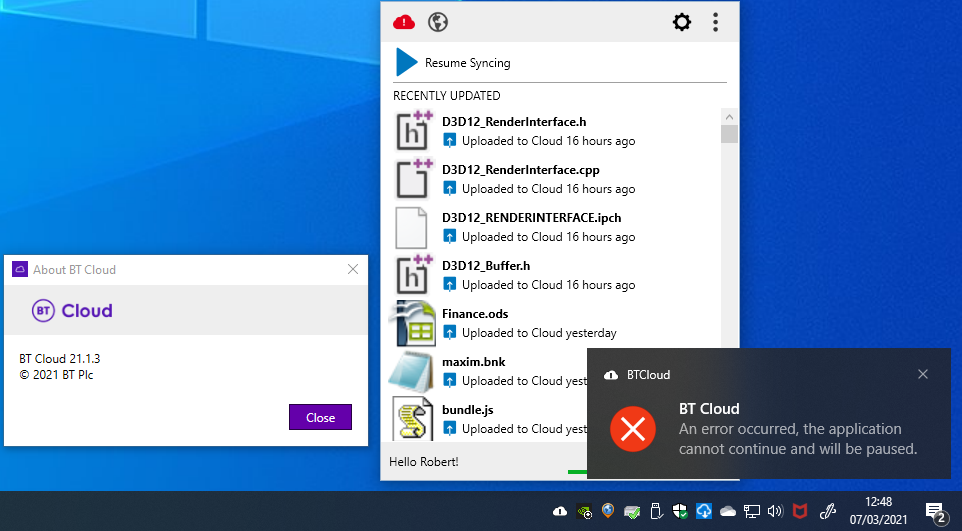The width and height of the screenshot is (962, 531).
Task: Dismiss the BTCloud error notification
Action: [923, 374]
